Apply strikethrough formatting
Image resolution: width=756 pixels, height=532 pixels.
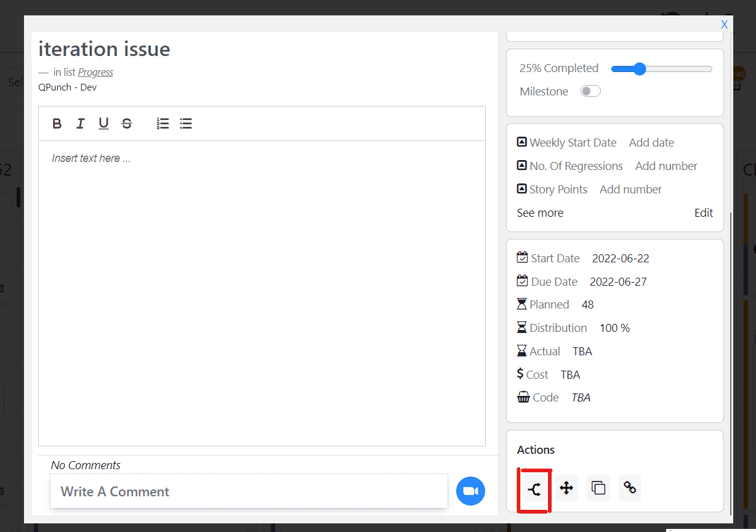127,124
